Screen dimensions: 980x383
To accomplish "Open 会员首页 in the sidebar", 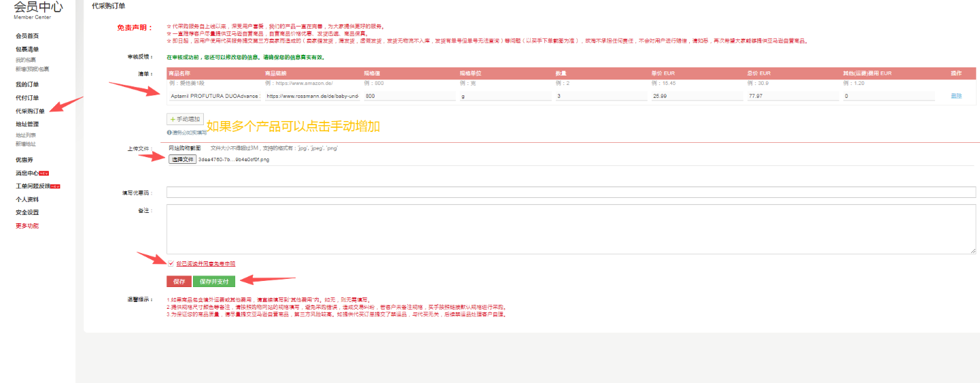I will click(x=27, y=35).
